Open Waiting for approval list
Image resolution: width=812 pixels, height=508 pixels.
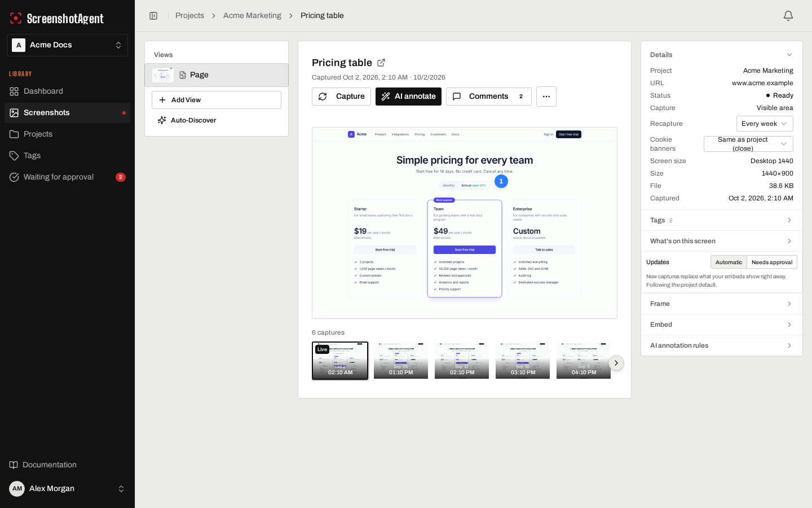68,177
